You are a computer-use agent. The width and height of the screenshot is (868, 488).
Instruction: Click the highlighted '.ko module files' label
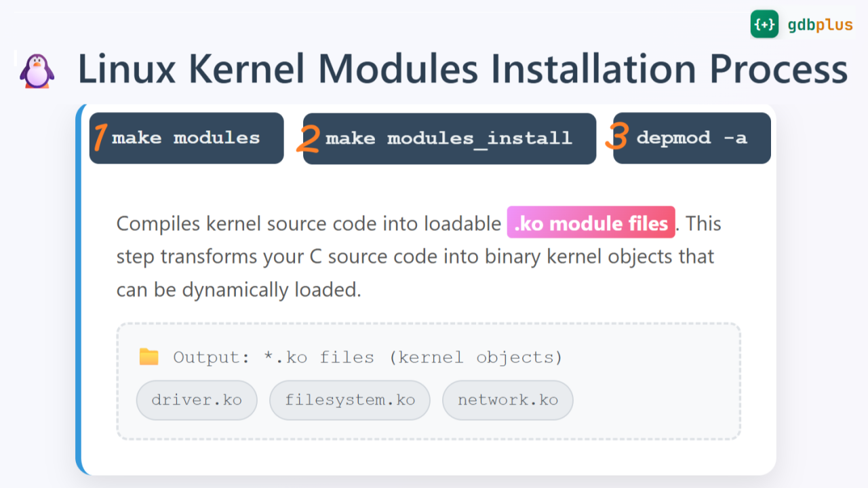[591, 223]
